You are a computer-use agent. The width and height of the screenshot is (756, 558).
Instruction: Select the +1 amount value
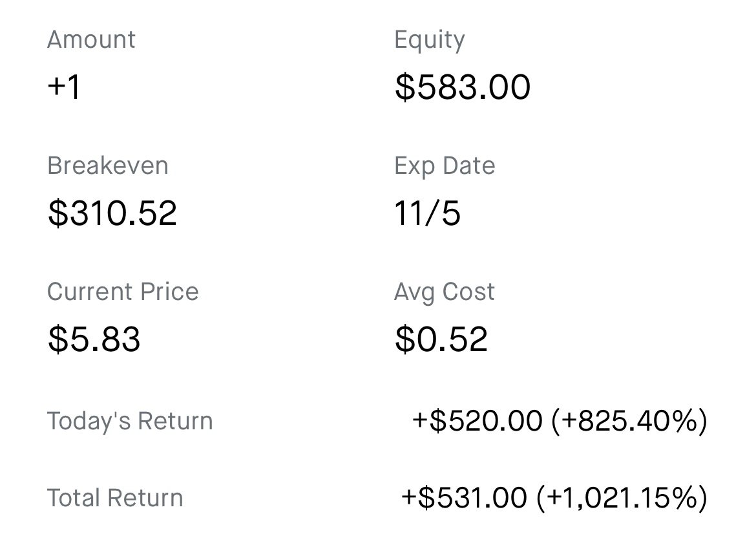click(x=64, y=87)
